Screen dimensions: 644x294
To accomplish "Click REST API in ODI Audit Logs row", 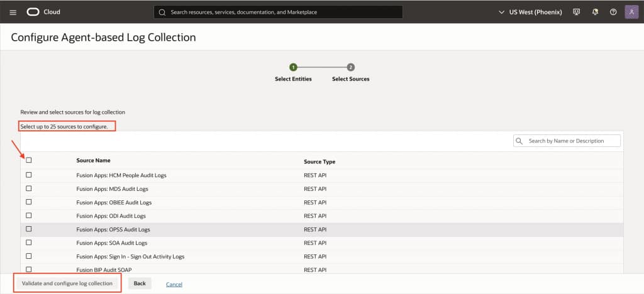I will [315, 215].
